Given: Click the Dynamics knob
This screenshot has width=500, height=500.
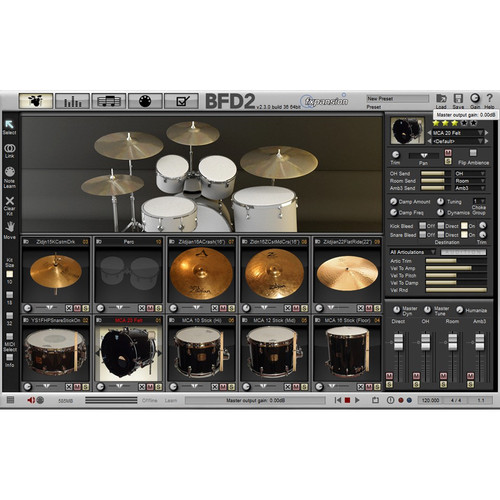Looking at the screenshot, I should (x=441, y=212).
